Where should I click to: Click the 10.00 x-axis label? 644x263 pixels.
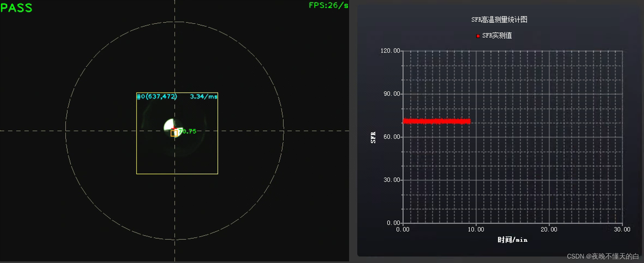tap(476, 230)
